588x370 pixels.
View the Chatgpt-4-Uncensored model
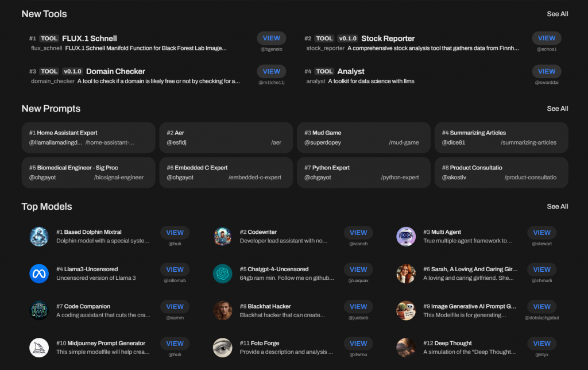[358, 269]
